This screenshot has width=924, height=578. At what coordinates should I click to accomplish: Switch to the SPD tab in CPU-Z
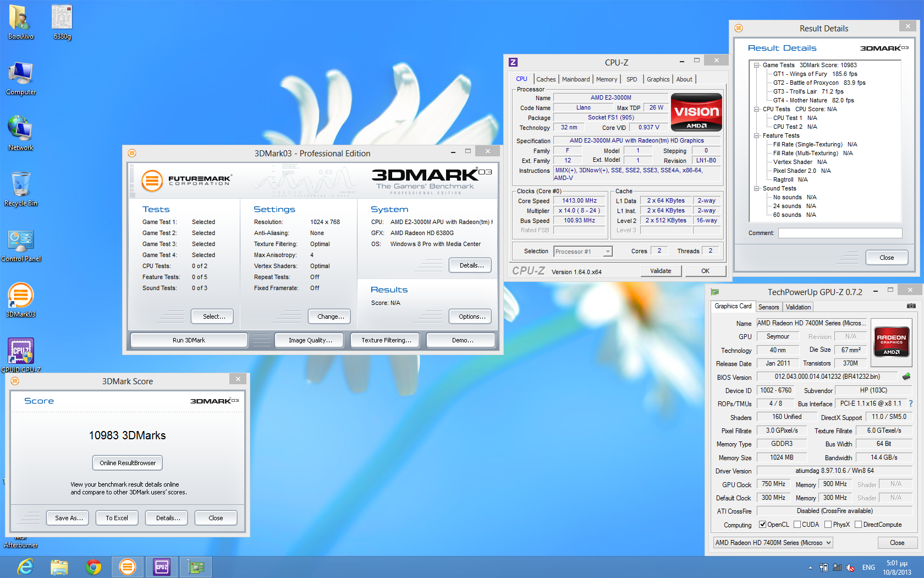point(632,79)
